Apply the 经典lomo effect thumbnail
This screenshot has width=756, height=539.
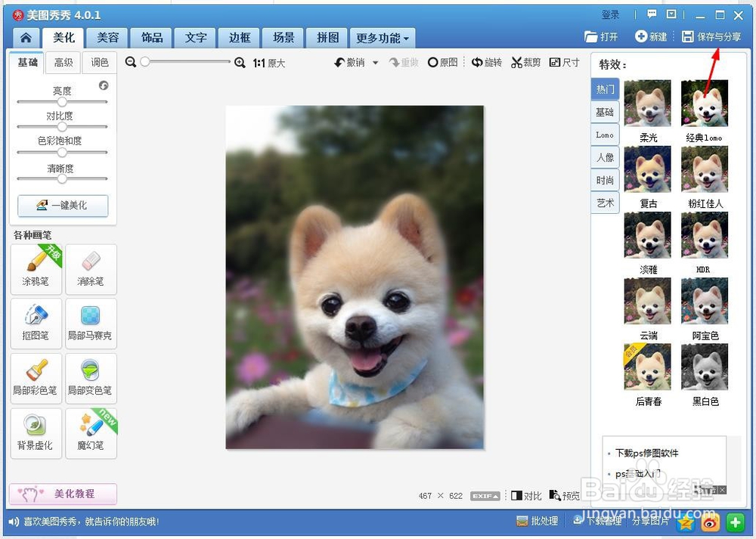(705, 103)
